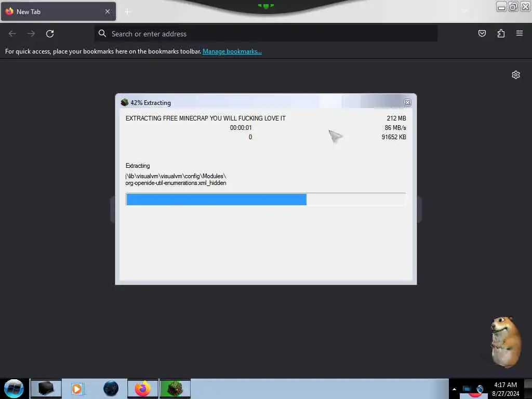Show hidden system tray icons
The width and height of the screenshot is (532, 399).
454,389
